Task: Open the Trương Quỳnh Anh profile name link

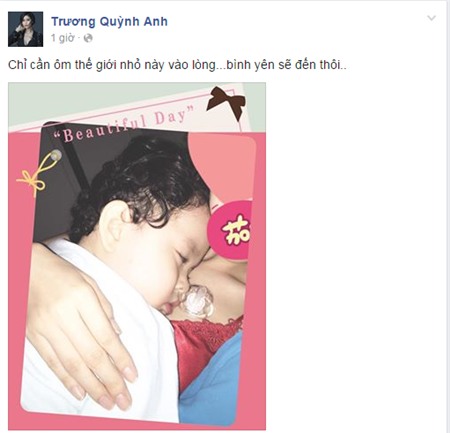Action: 109,21
